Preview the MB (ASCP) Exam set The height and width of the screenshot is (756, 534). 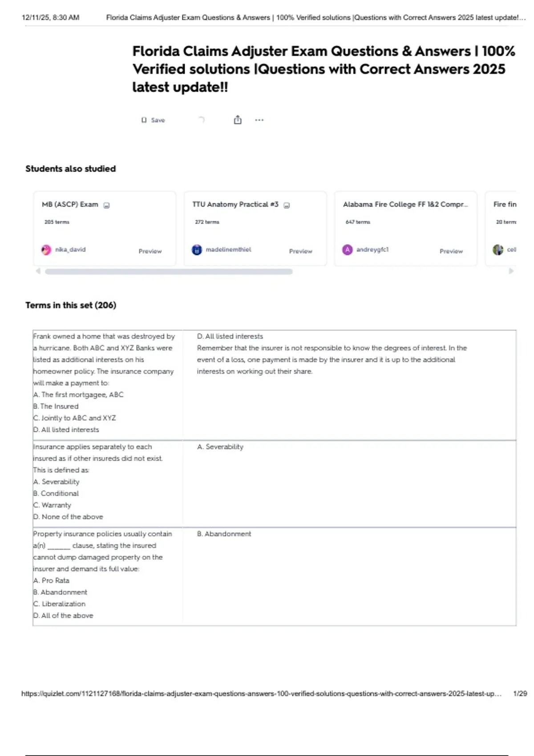(150, 251)
